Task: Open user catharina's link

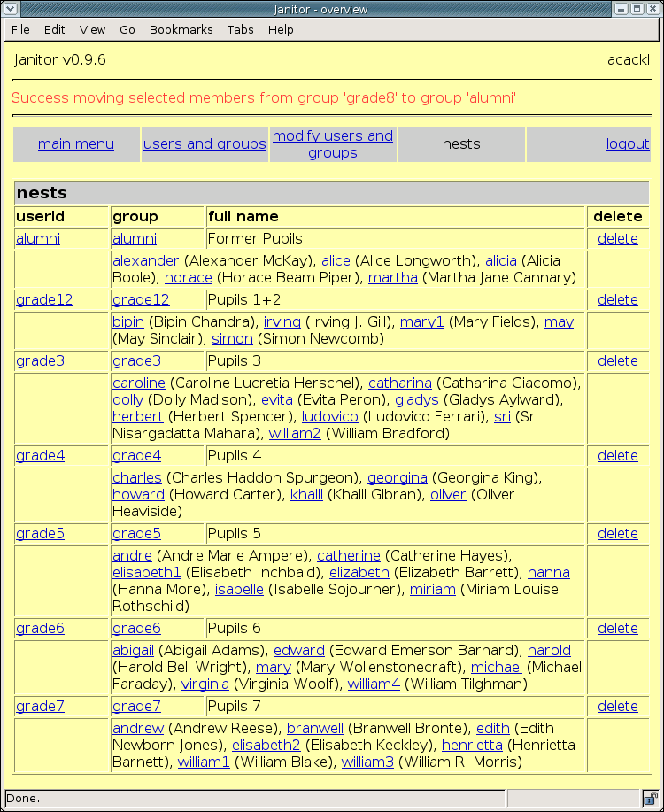Action: click(x=400, y=383)
